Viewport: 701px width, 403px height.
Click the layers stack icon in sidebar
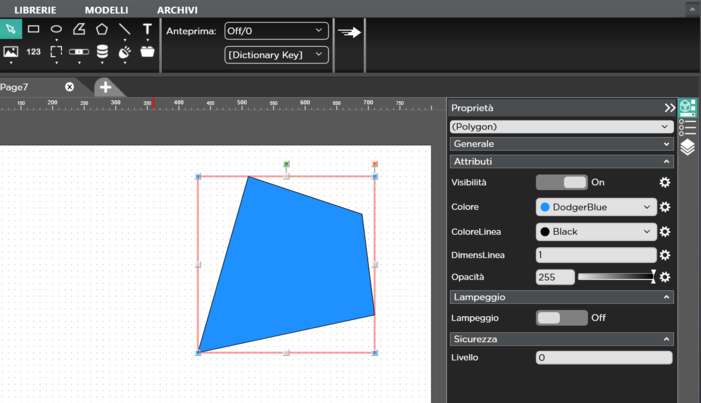(x=688, y=147)
